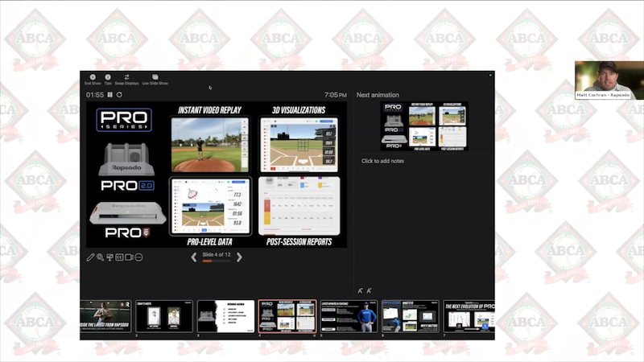Click the Next animation preview thumbnail
The height and width of the screenshot is (362, 644).
[x=424, y=126]
